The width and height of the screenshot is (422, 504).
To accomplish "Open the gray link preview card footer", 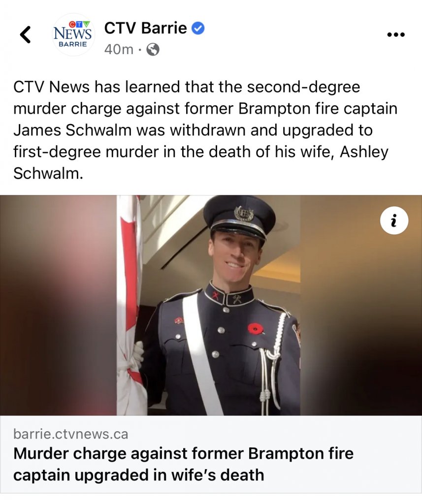I will coord(211,454).
